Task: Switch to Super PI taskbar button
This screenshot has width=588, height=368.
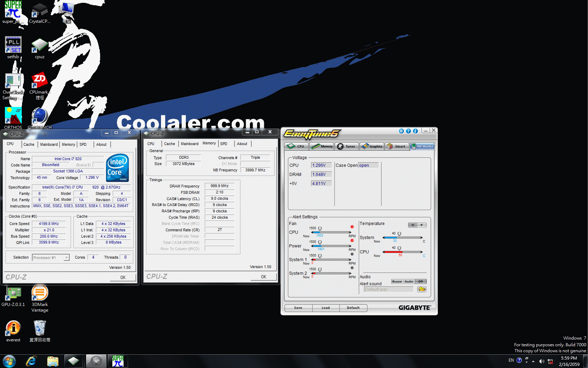Action: (118, 361)
